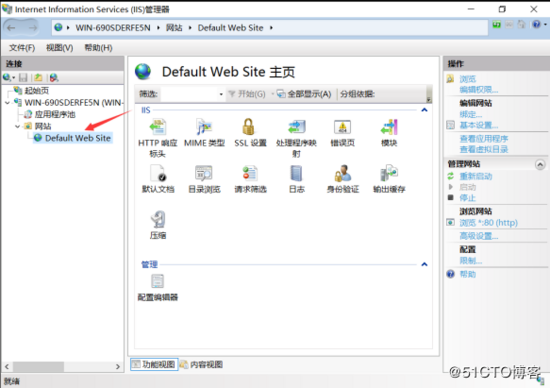The height and width of the screenshot is (388, 550).
Task: Click connections pane horizontal scrollbar right arrow
Action: click(x=118, y=367)
